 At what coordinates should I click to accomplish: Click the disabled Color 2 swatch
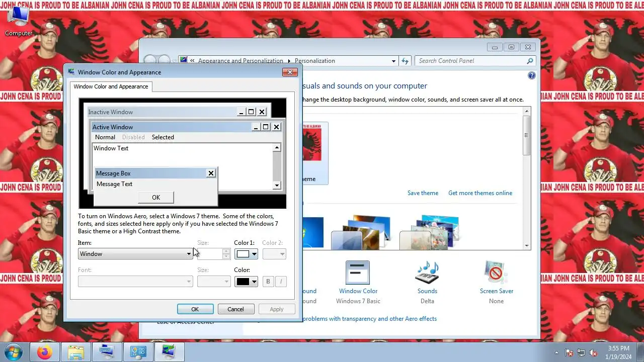click(274, 254)
